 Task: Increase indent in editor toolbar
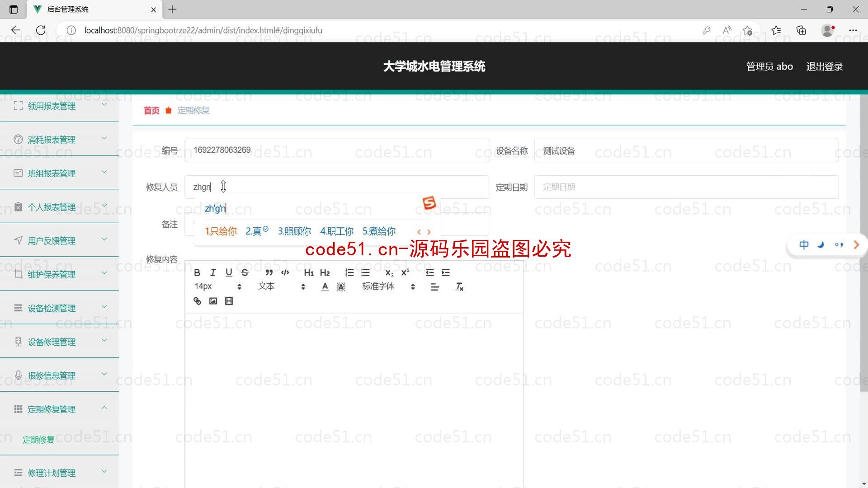(446, 272)
